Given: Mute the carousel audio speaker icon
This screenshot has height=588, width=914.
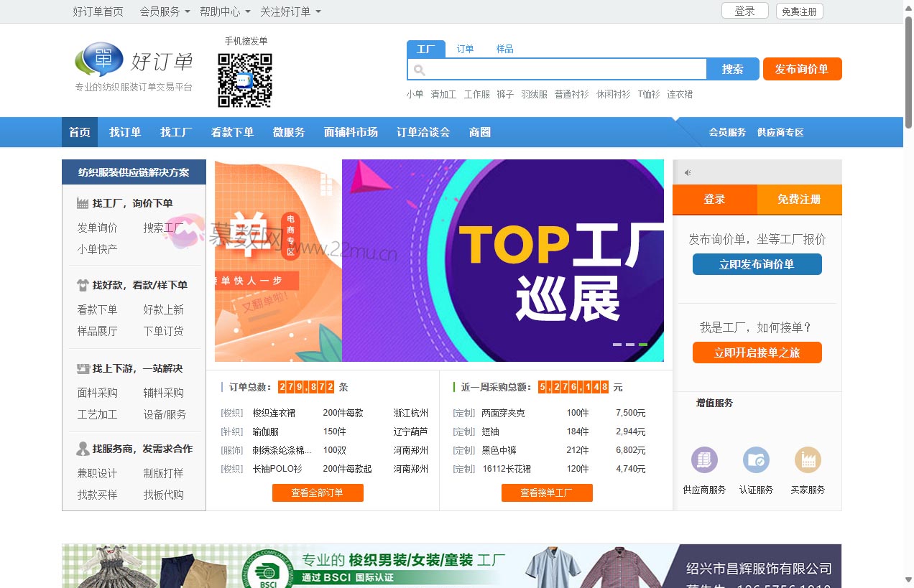Looking at the screenshot, I should tap(687, 172).
